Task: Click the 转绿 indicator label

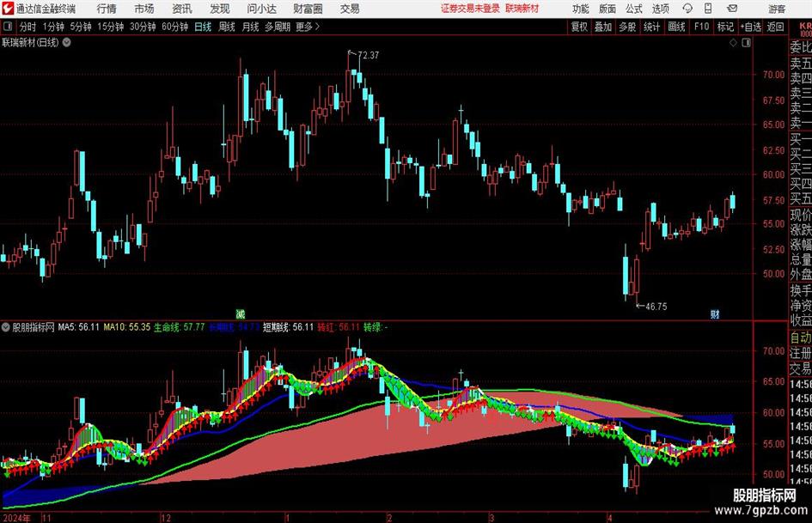Action: pos(373,327)
